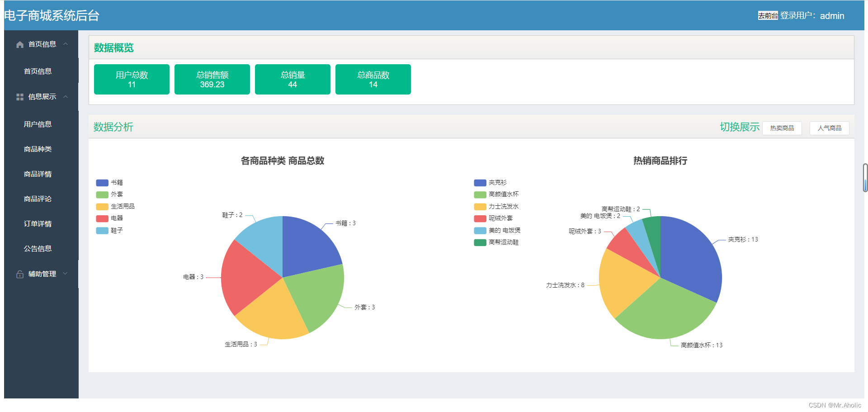Toggle 外套 legend in category chart

tap(109, 194)
